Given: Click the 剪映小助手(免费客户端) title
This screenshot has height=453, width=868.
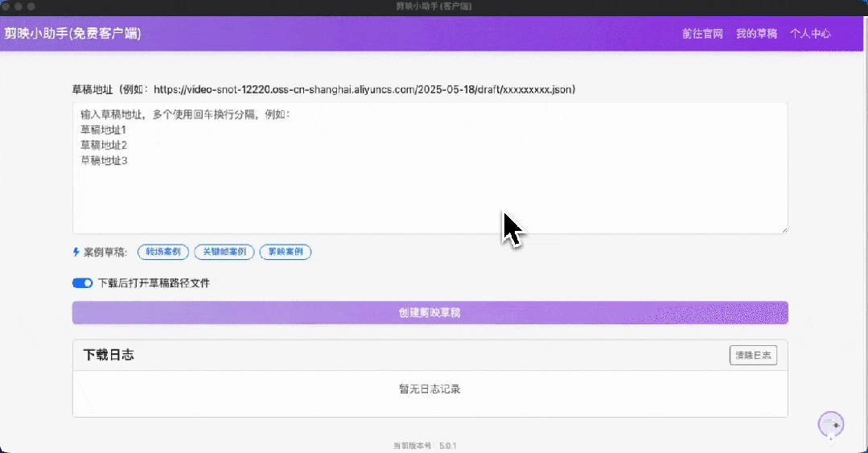Looking at the screenshot, I should click(x=72, y=33).
